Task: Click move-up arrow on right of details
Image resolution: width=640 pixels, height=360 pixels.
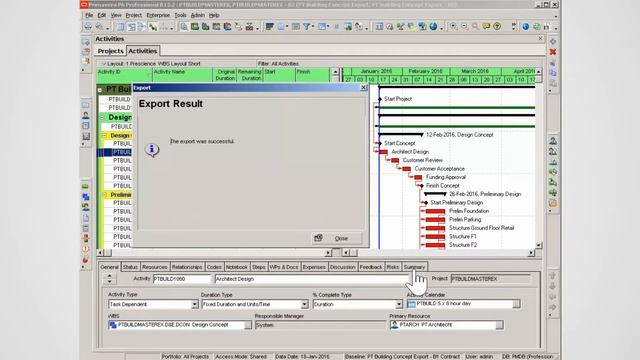Action: pyautogui.click(x=553, y=276)
